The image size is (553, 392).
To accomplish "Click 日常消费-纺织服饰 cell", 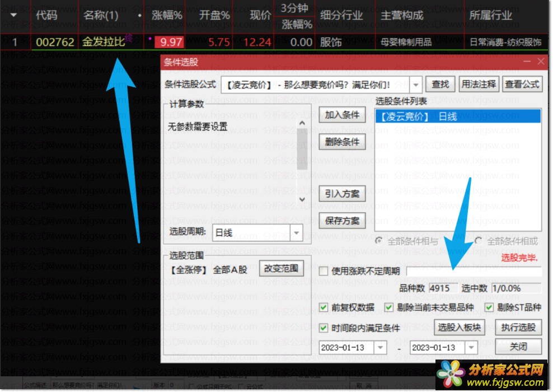I will 506,43.
